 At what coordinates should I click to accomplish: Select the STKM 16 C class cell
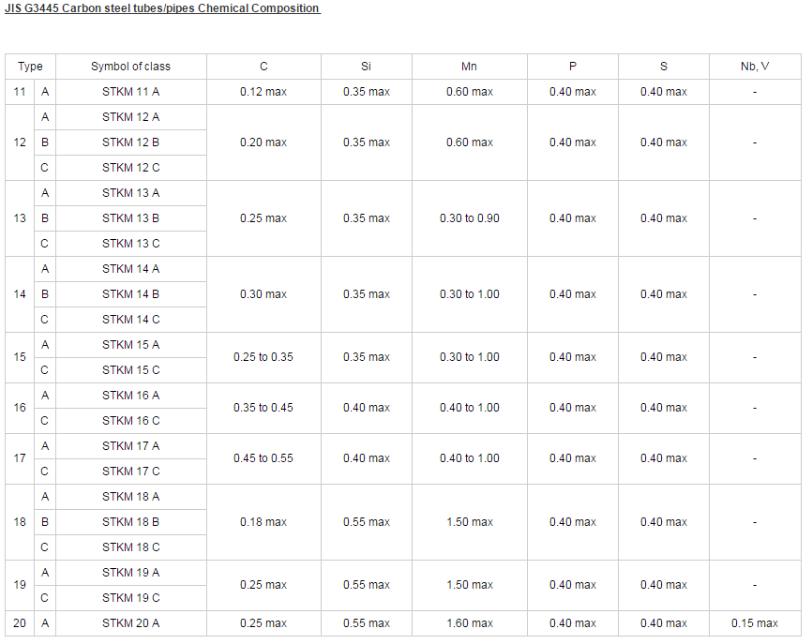click(x=130, y=421)
